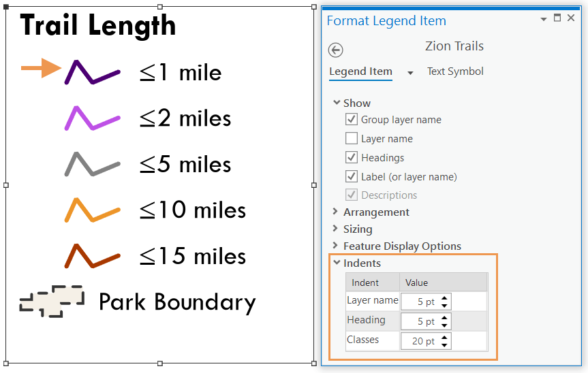Image resolution: width=588 pixels, height=373 pixels.
Task: Select the Trail Length legend heading
Action: 98,25
